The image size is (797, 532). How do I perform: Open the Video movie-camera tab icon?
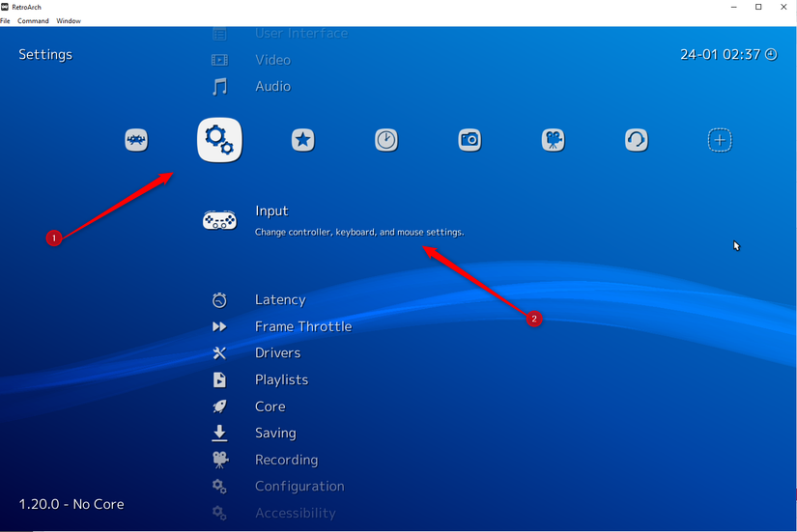coord(553,140)
